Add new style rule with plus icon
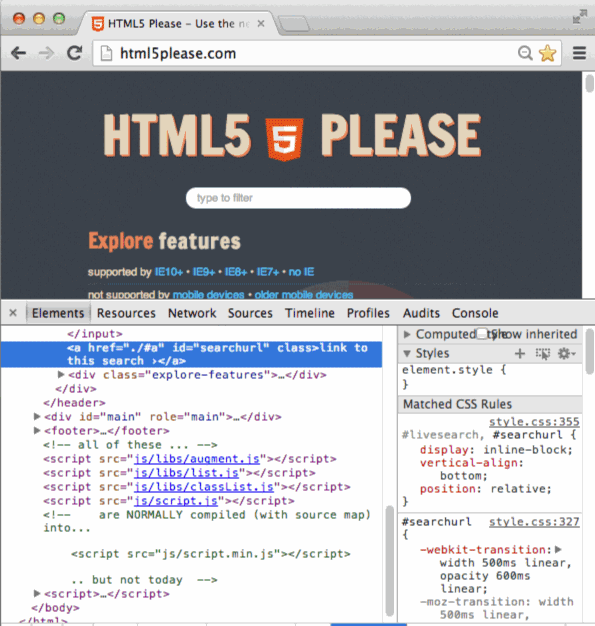595x626 pixels. pos(520,353)
